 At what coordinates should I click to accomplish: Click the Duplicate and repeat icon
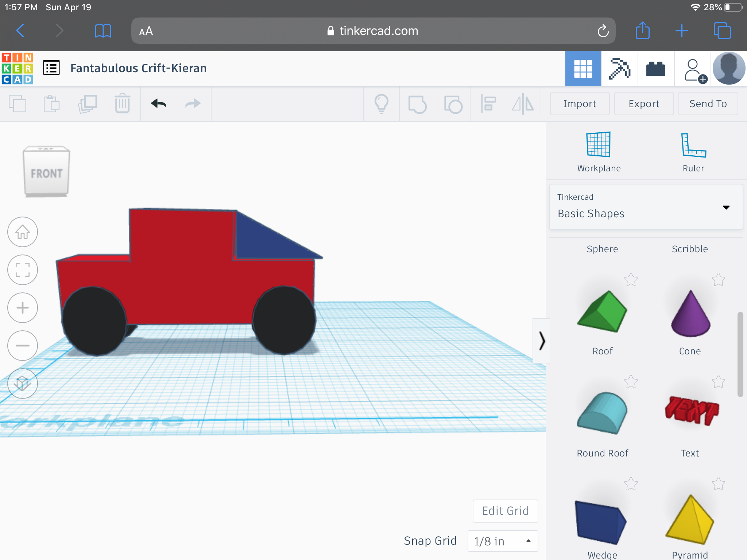point(88,104)
